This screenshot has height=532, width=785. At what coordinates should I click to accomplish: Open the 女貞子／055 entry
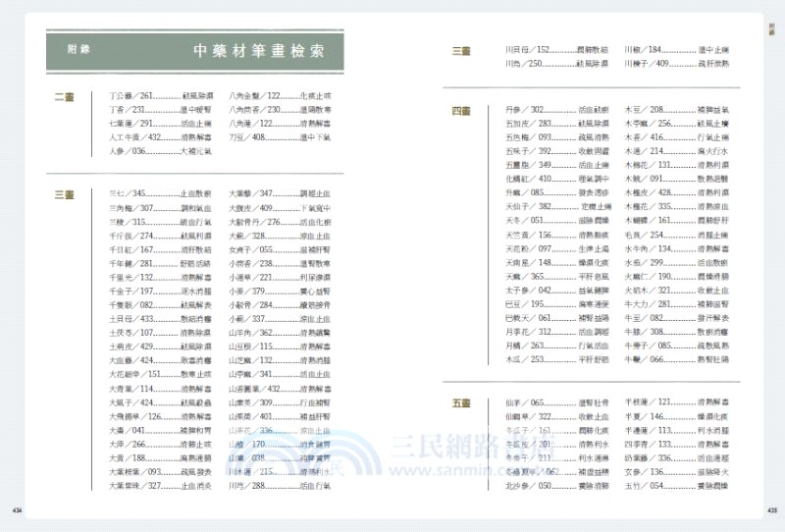tap(280, 249)
